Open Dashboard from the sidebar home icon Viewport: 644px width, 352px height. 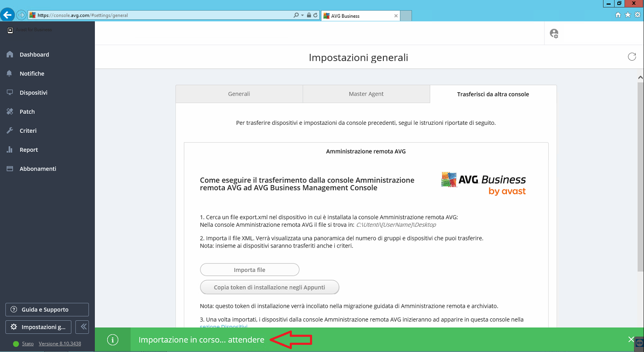pos(10,54)
